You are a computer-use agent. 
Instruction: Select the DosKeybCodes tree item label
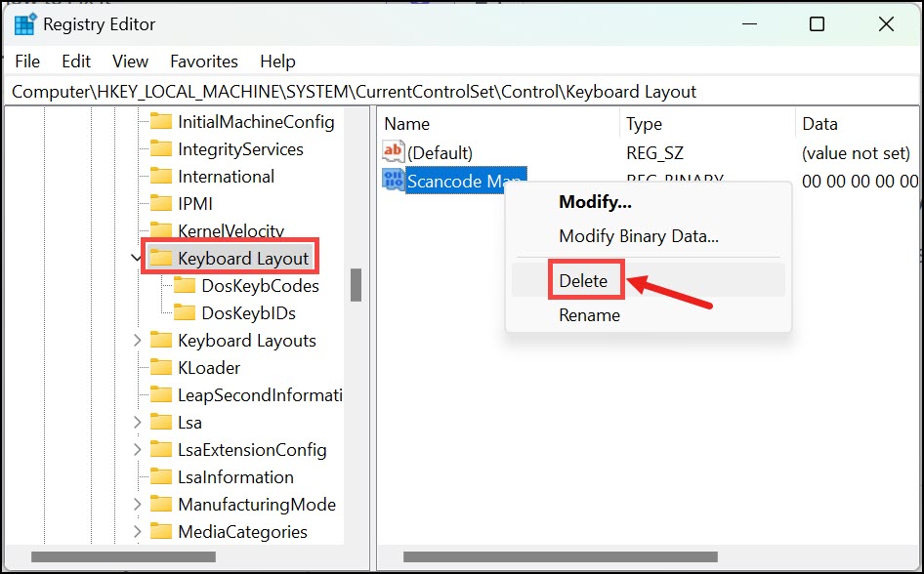pyautogui.click(x=261, y=285)
